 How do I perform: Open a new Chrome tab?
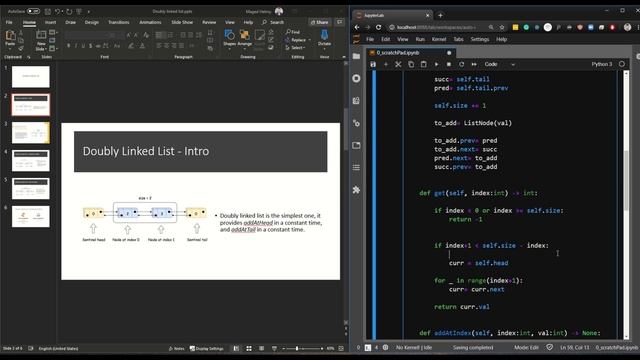[440, 16]
